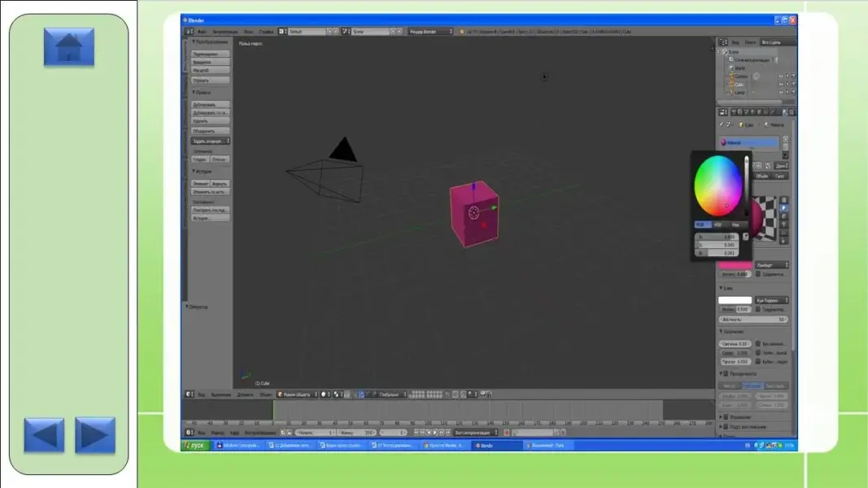868x488 pixels.
Task: Go to previous slide with left arrow
Action: (44, 435)
